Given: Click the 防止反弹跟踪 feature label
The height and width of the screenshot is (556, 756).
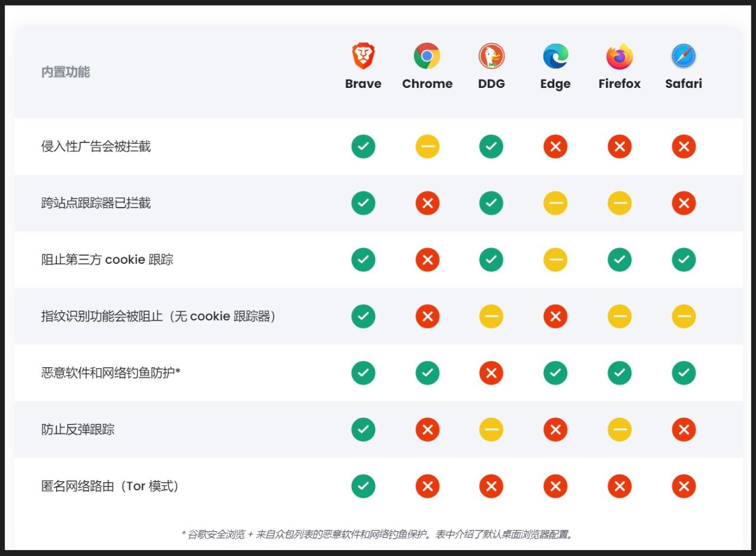Looking at the screenshot, I should pos(78,430).
